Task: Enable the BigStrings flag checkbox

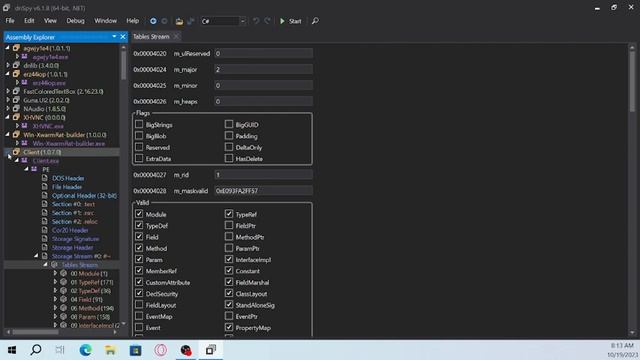Action: (139, 124)
